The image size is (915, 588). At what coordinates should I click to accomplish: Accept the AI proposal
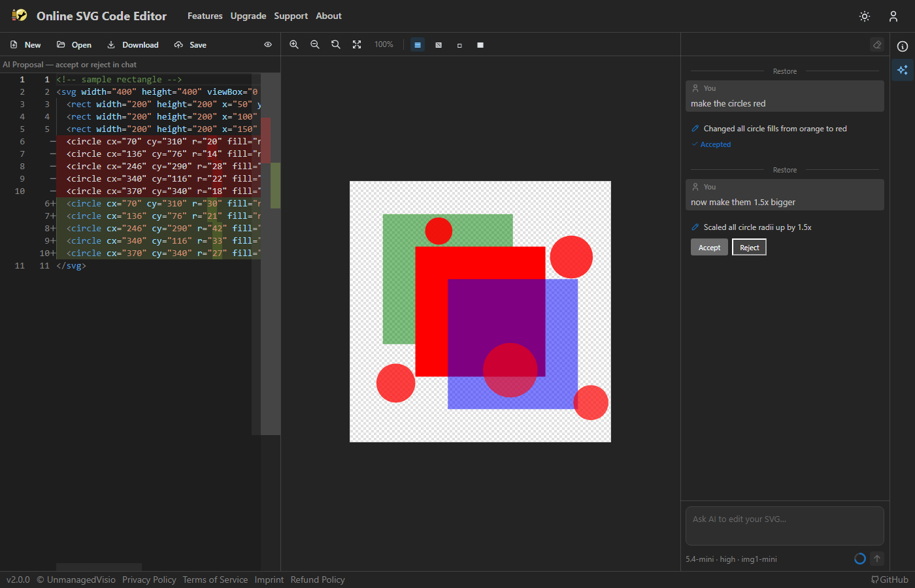click(x=709, y=248)
